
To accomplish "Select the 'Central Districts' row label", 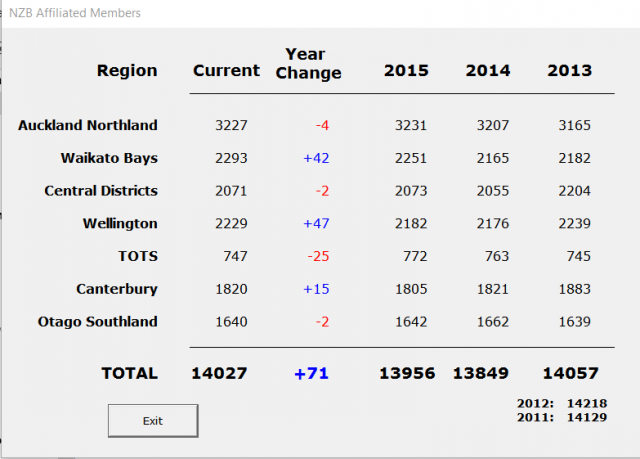I will pos(101,191).
